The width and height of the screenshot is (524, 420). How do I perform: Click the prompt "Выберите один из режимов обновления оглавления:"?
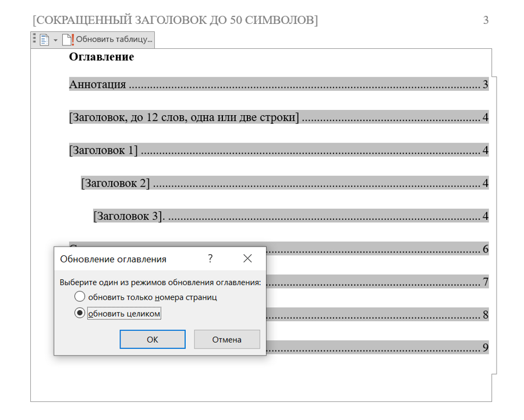(x=160, y=283)
